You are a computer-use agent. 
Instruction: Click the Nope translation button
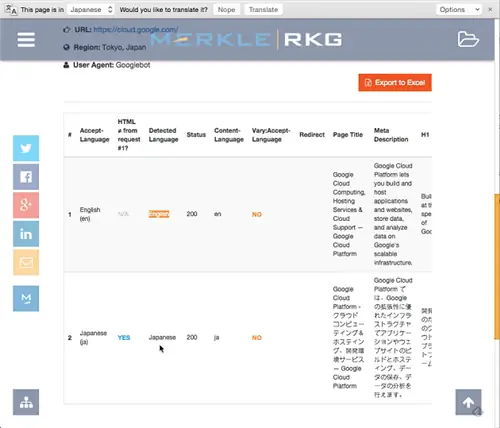pos(226,10)
